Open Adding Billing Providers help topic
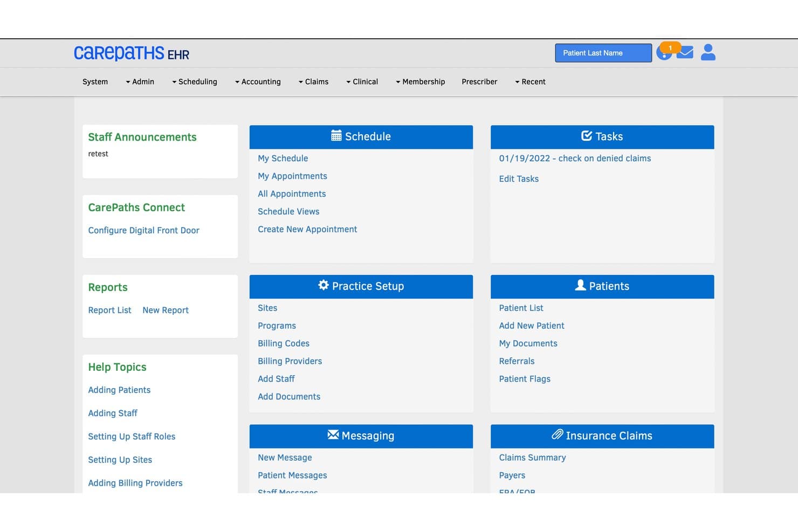 [135, 483]
